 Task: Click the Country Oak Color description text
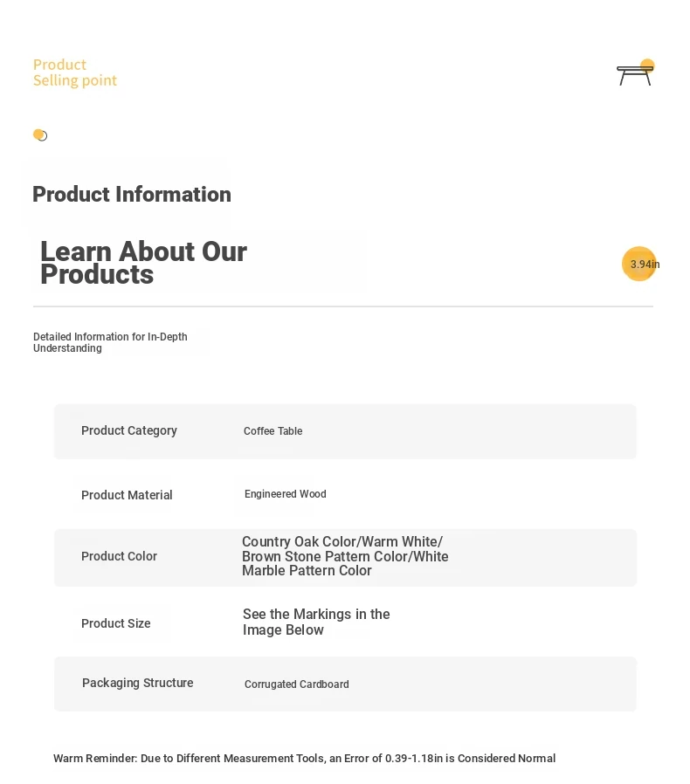click(x=345, y=556)
